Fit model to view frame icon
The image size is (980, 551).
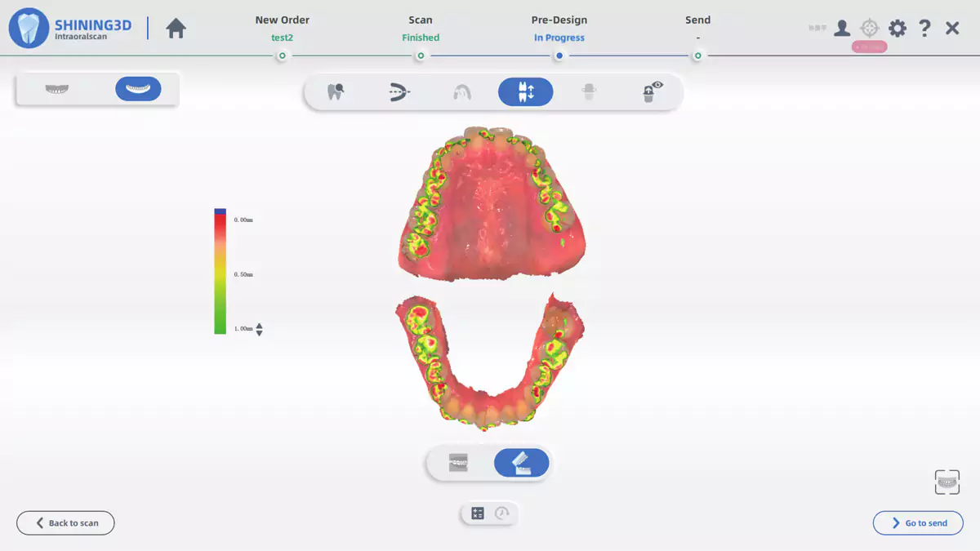(x=947, y=482)
